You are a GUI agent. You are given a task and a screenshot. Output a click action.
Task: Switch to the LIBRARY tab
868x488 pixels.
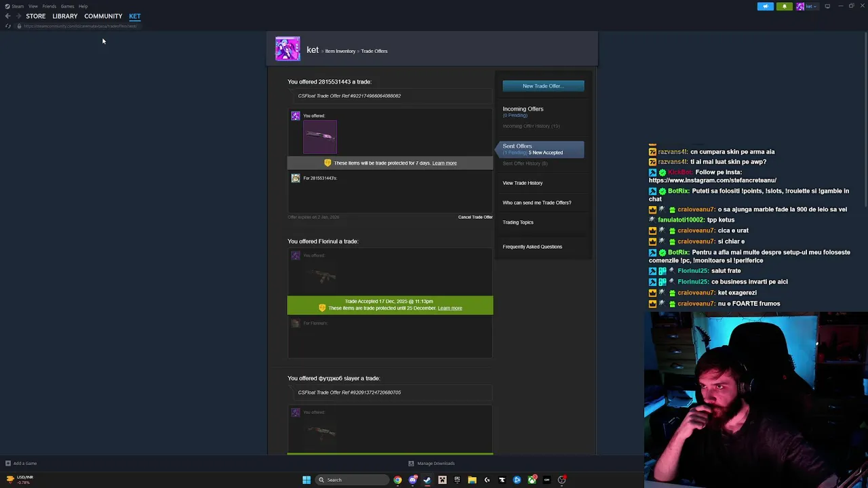tap(65, 16)
